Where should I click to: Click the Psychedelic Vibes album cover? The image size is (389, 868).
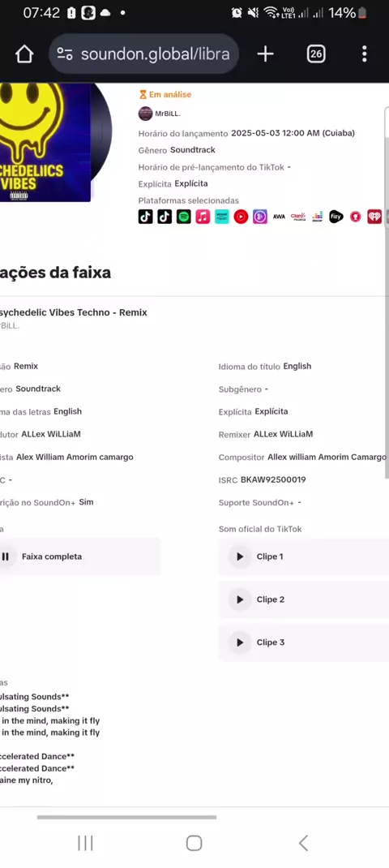[x=45, y=142]
